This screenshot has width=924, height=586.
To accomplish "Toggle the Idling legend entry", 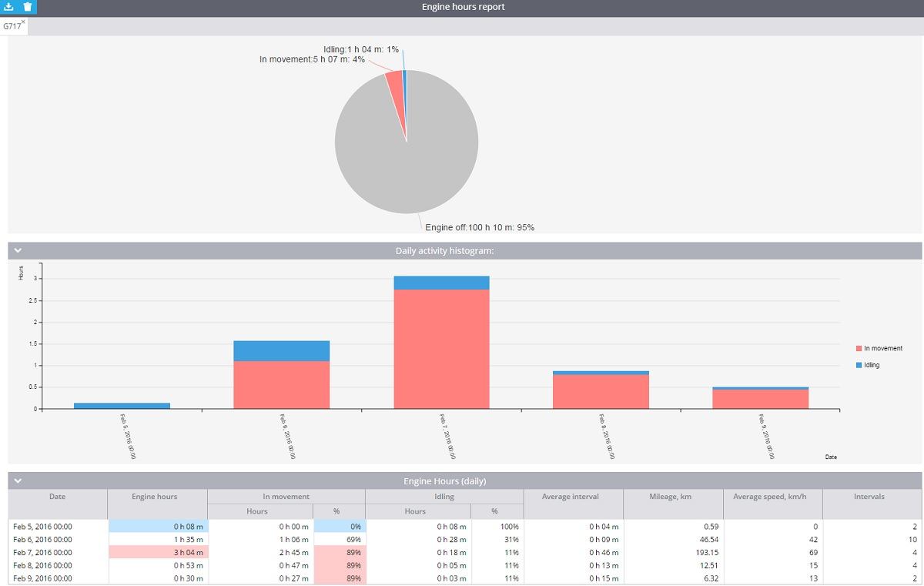I will (x=867, y=365).
